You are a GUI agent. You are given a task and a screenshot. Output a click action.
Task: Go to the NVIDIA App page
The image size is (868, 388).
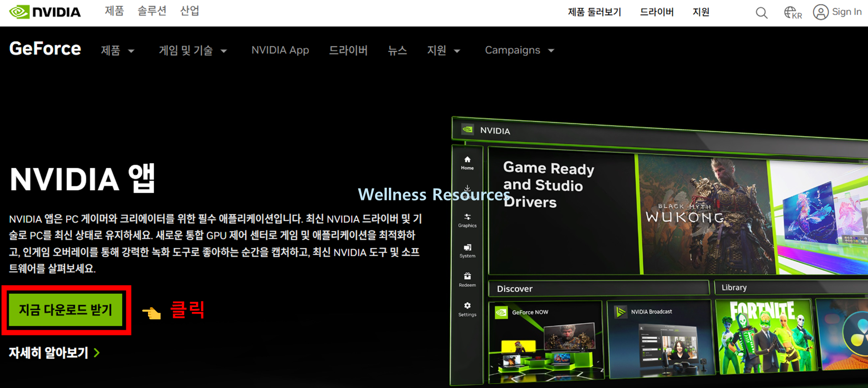[280, 50]
